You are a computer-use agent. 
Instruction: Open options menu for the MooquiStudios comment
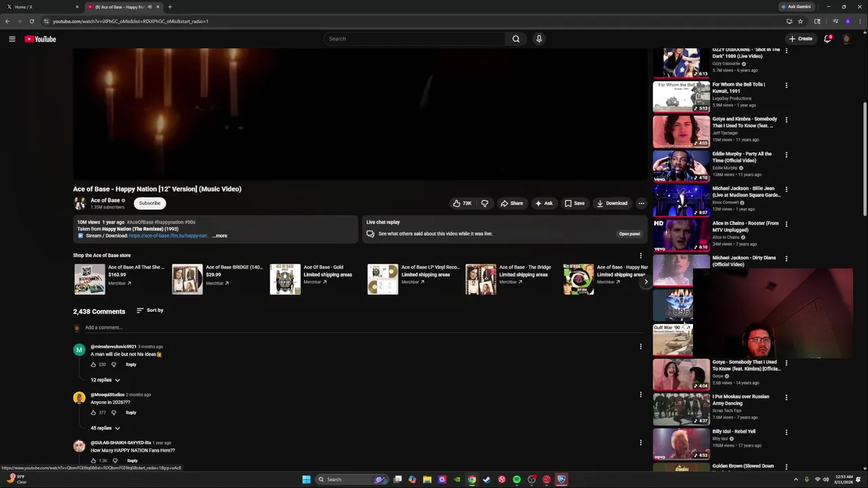point(640,394)
